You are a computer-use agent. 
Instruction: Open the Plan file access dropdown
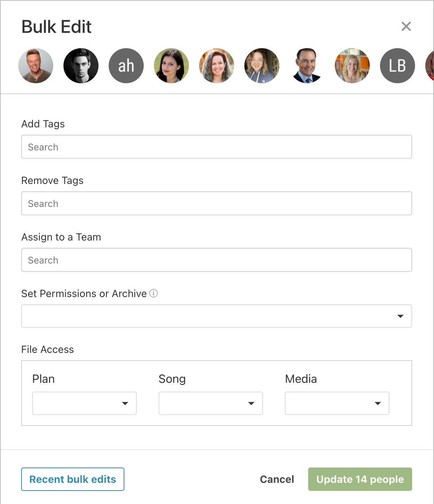click(84, 403)
